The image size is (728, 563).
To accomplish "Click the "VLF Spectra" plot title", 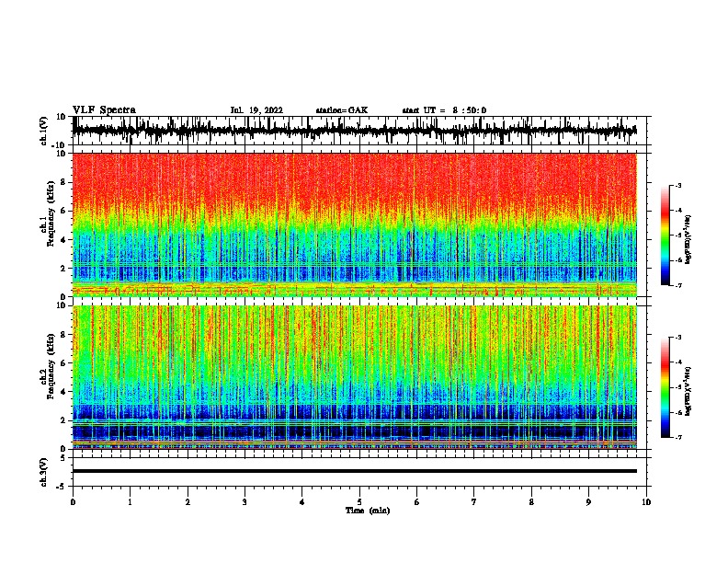I will pos(104,110).
